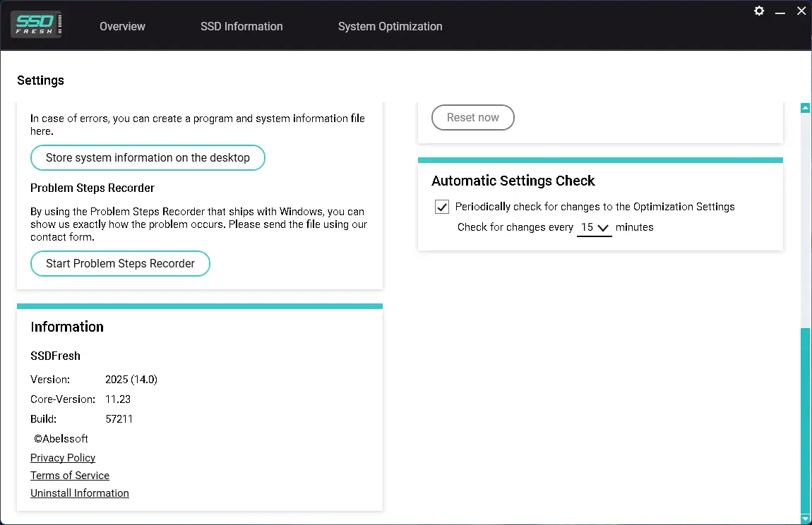Viewport: 812px width, 525px height.
Task: Expand the check interval minutes dropdown
Action: (x=594, y=227)
